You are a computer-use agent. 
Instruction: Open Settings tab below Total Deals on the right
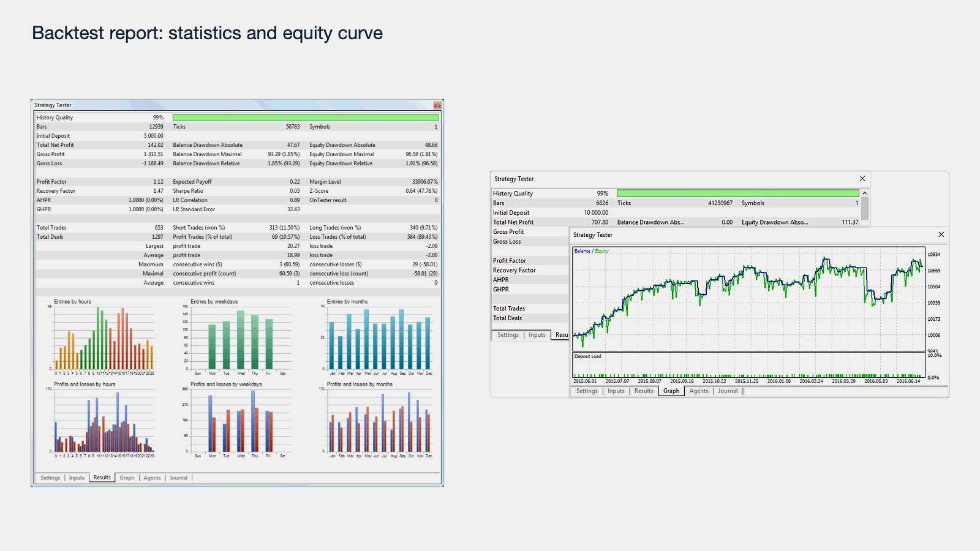click(508, 335)
